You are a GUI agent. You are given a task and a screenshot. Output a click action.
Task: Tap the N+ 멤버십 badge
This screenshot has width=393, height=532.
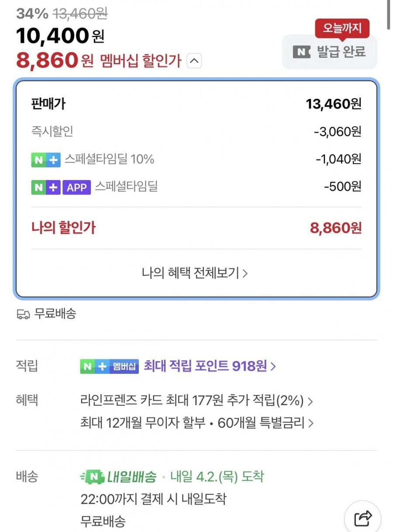pyautogui.click(x=109, y=366)
